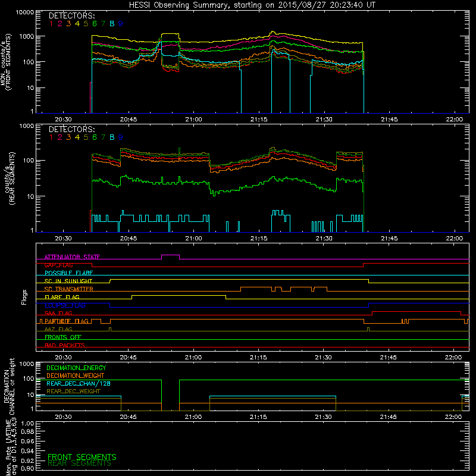Click the FRONTS_OFF flag label
This screenshot has height=476, width=476.
click(63, 337)
